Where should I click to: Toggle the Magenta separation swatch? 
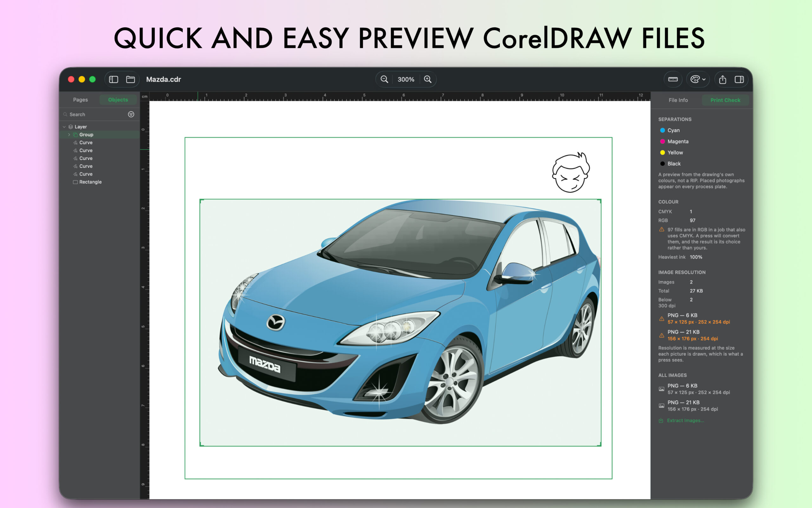click(x=662, y=142)
